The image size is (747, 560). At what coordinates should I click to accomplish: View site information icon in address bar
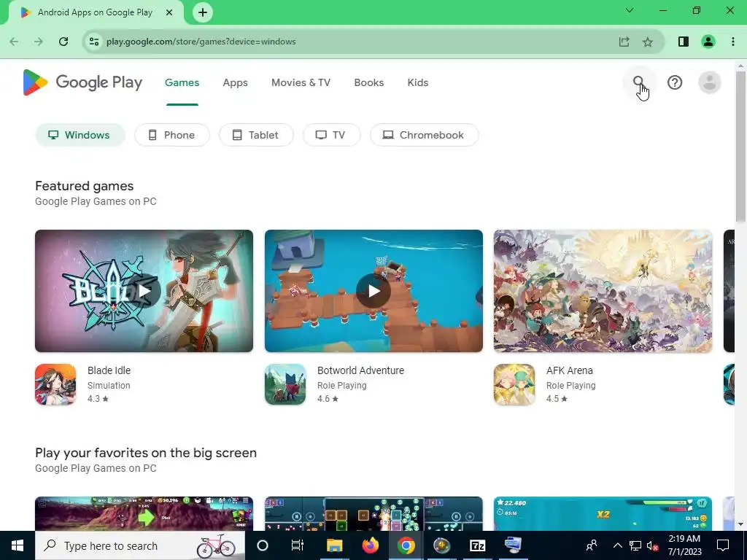(x=94, y=42)
